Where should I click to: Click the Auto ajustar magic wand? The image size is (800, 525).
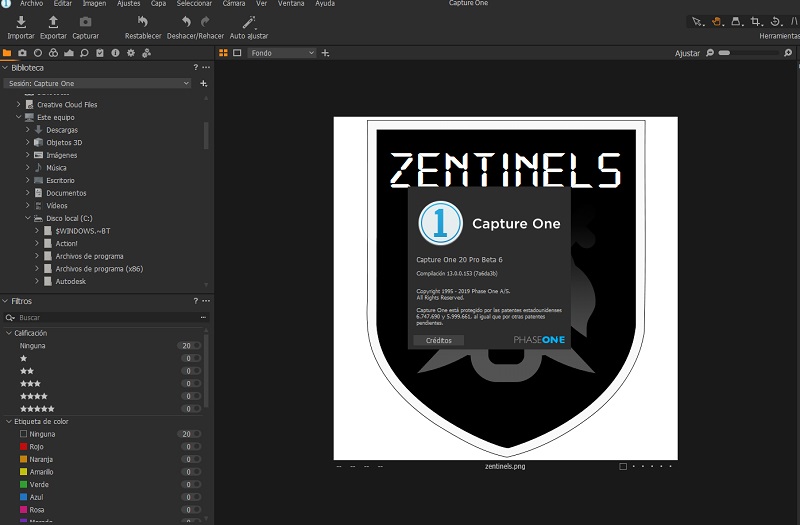click(249, 22)
